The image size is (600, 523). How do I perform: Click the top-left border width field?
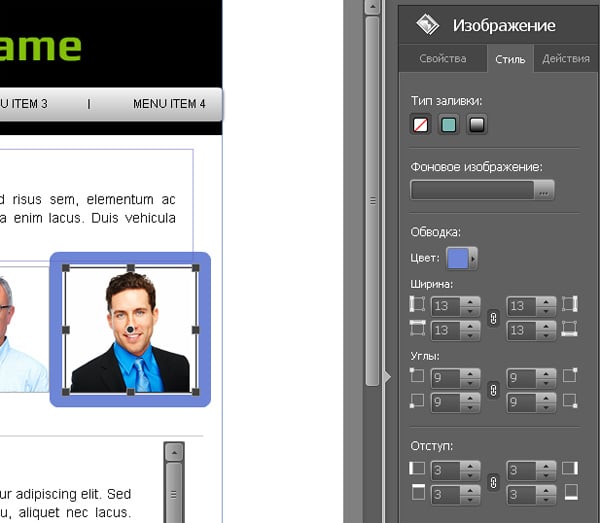pos(447,305)
